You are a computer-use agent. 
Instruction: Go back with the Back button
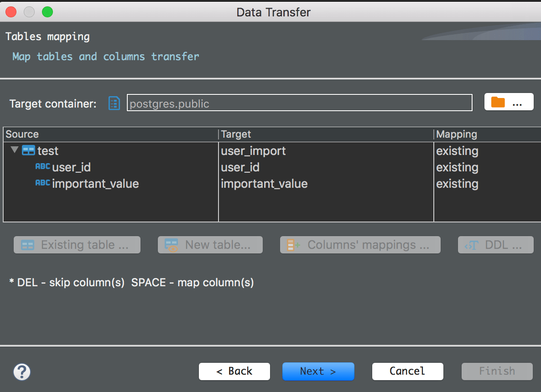[234, 371]
